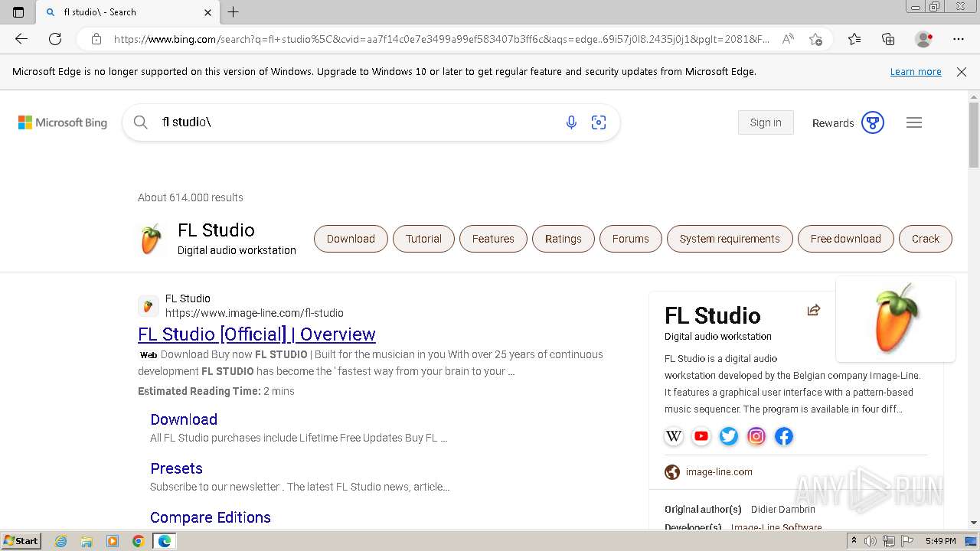The width and height of the screenshot is (980, 551).
Task: Click the image-line.com/fl-studio URL text
Action: (x=254, y=313)
